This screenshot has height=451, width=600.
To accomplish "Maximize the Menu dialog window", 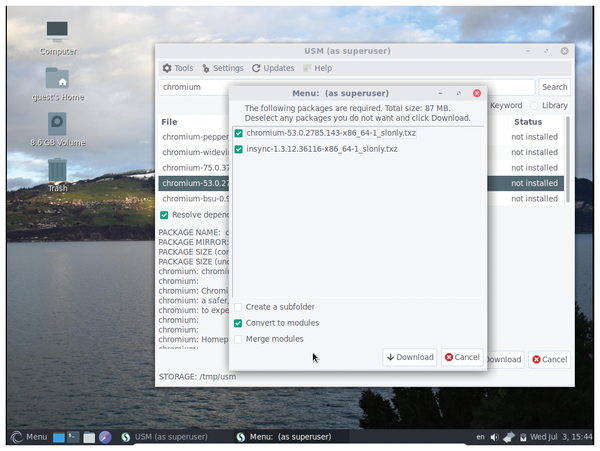I will pyautogui.click(x=459, y=93).
